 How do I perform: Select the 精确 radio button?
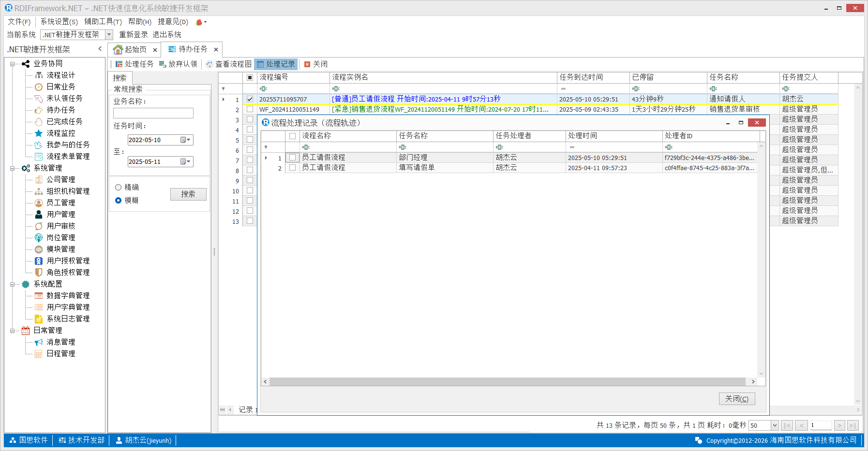pyautogui.click(x=118, y=188)
